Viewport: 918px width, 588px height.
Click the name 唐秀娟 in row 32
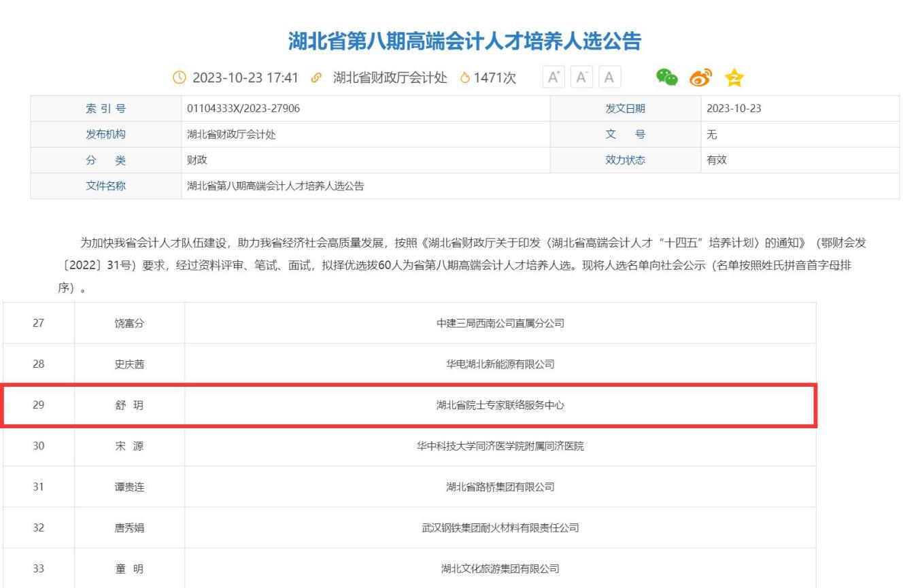pyautogui.click(x=129, y=528)
